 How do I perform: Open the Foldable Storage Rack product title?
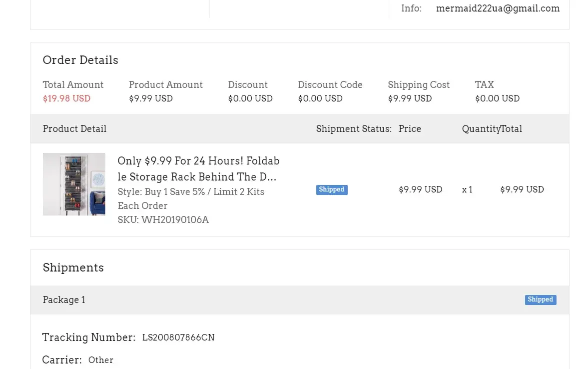pos(198,169)
